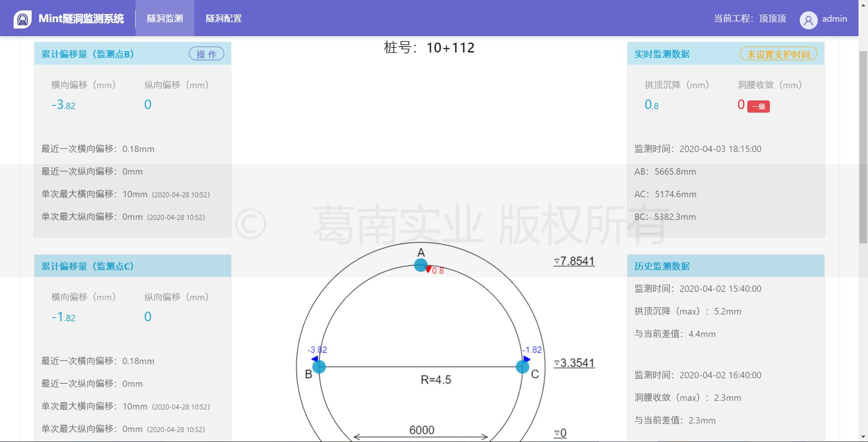
Task: Click the admin username
Action: click(835, 19)
